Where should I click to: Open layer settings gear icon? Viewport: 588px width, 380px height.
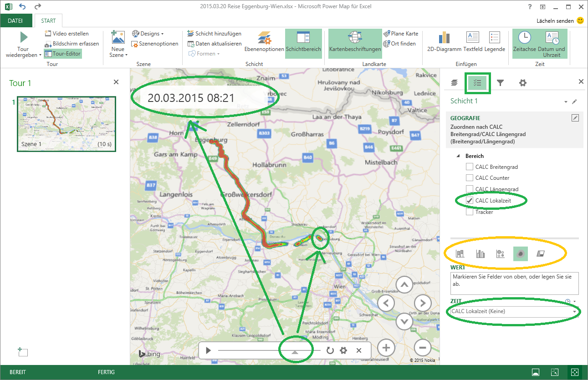[522, 82]
